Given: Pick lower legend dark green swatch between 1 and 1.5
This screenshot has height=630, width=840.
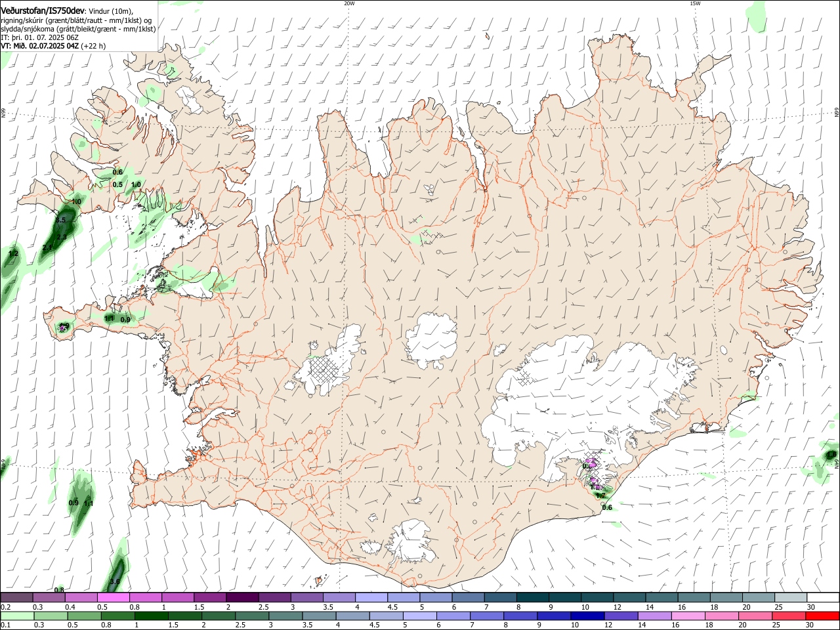Looking at the screenshot, I should tap(151, 616).
